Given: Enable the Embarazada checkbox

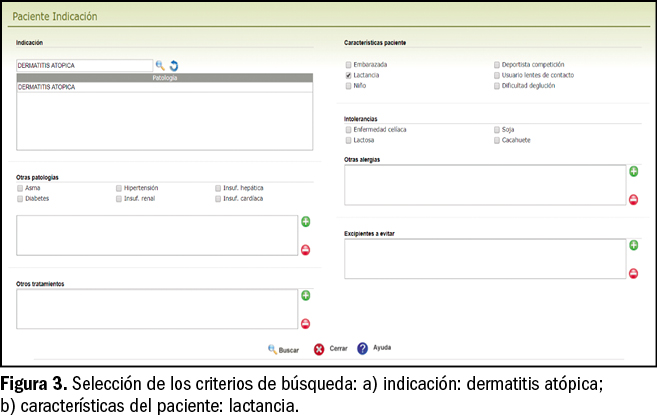Looking at the screenshot, I should click(x=348, y=64).
